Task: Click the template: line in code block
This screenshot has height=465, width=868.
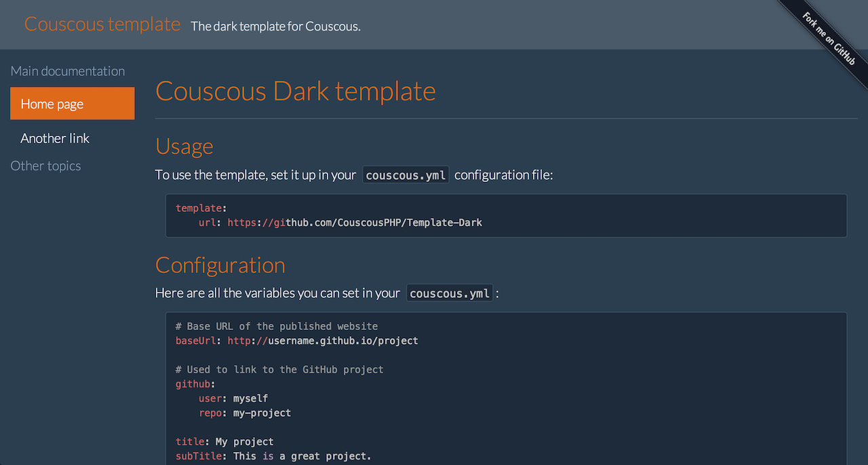Action: (201, 208)
